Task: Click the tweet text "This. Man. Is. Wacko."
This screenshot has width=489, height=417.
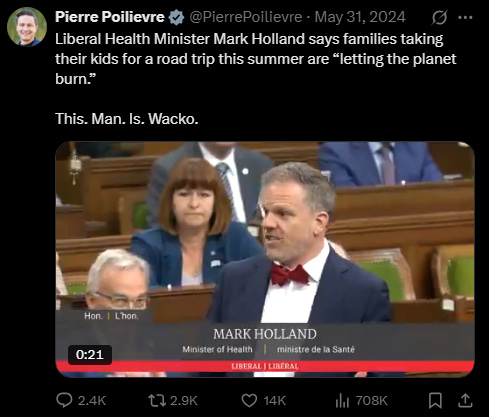Action: [x=127, y=119]
